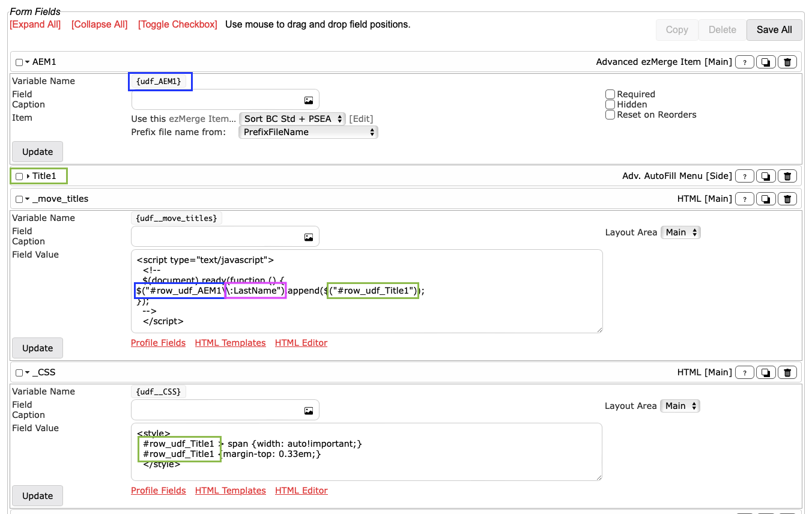Select the _CSS field checkbox

point(19,373)
